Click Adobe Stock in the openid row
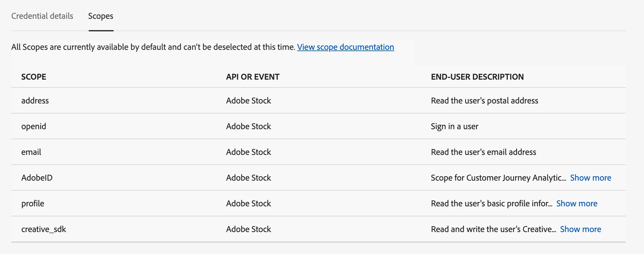The height and width of the screenshot is (254, 644). click(248, 126)
